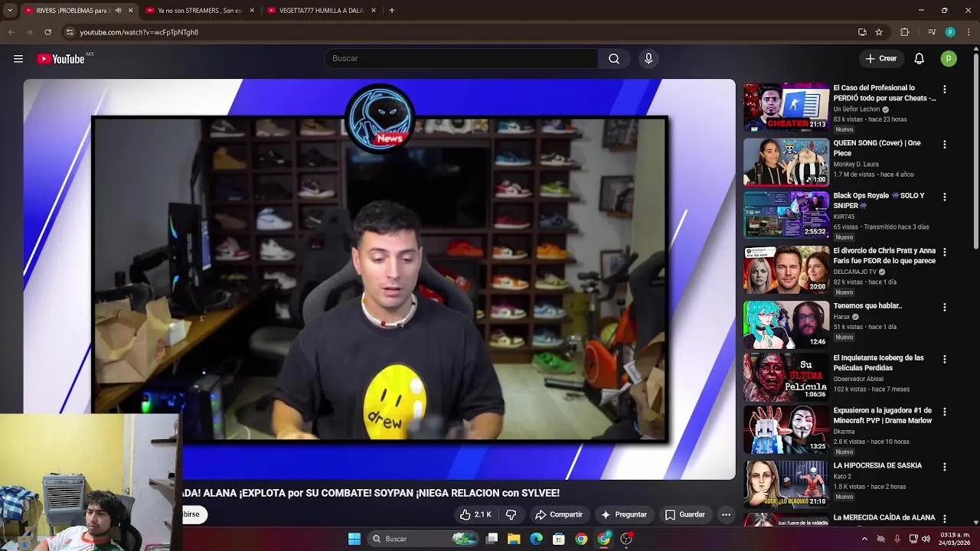The width and height of the screenshot is (980, 551).
Task: Open options for QUEEN SONG video
Action: pyautogui.click(x=944, y=145)
